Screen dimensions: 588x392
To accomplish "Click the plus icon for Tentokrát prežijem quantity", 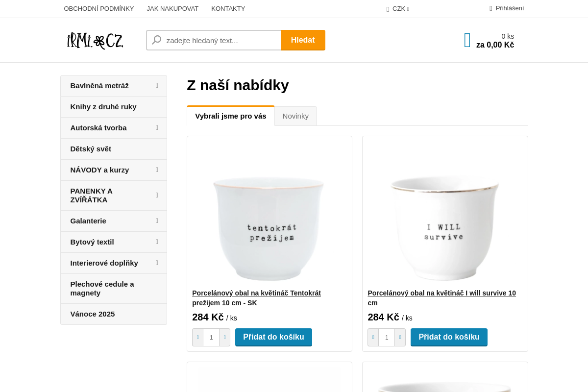I will click(224, 337).
